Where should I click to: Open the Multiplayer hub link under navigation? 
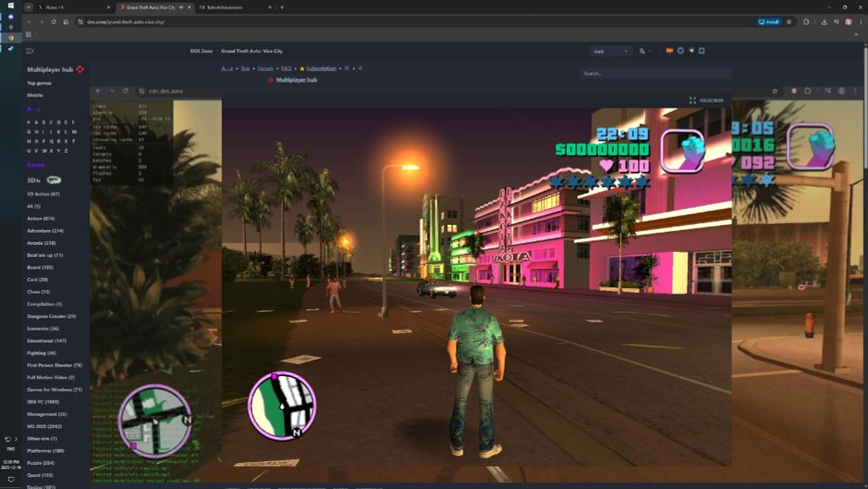click(296, 80)
